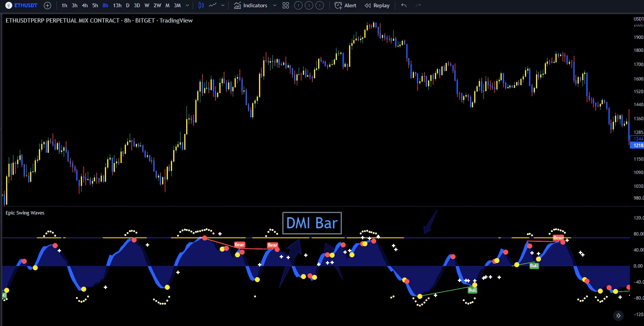Switch to the 1h interval

(x=64, y=5)
